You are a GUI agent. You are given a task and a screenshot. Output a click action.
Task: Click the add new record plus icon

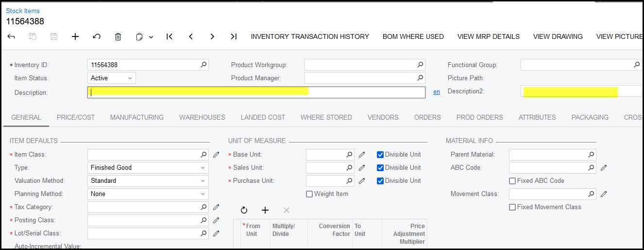[75, 36]
